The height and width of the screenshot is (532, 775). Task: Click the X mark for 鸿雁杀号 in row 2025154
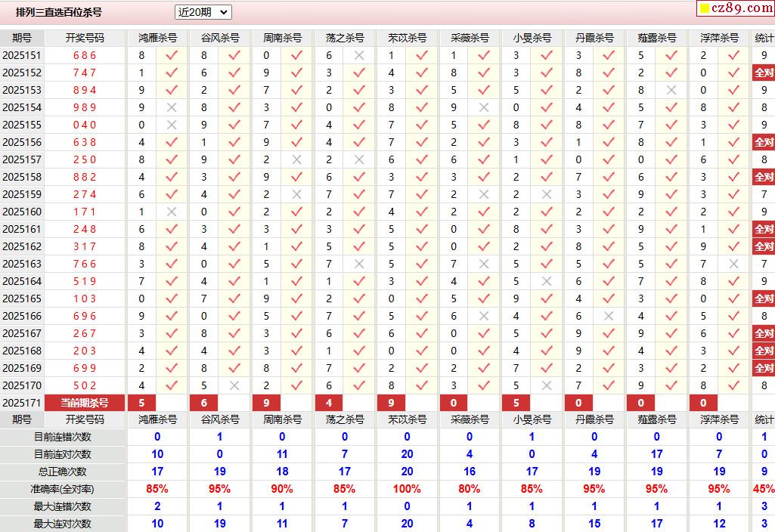point(172,107)
